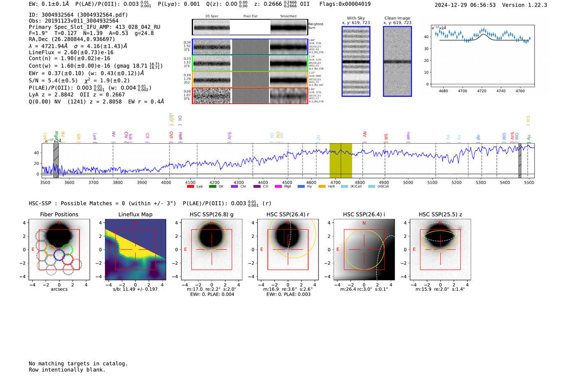Select the blue-bordered 2D spectrum fiber row

tap(250, 47)
